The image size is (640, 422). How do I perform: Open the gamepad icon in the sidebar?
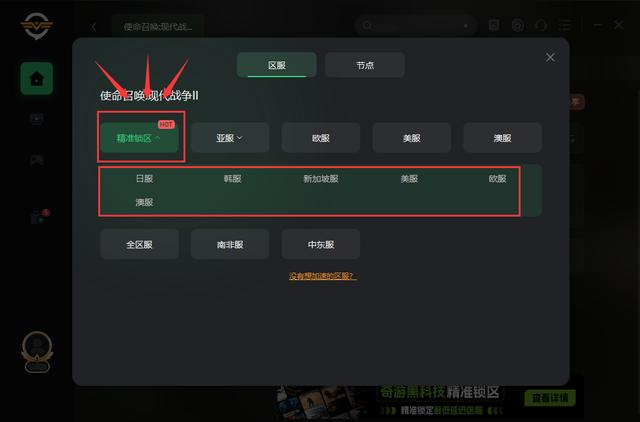37,160
